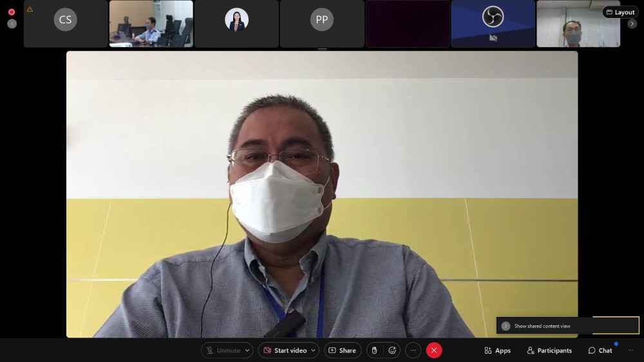The width and height of the screenshot is (644, 362).
Task: Leave meeting with the red X button
Action: coord(434,350)
